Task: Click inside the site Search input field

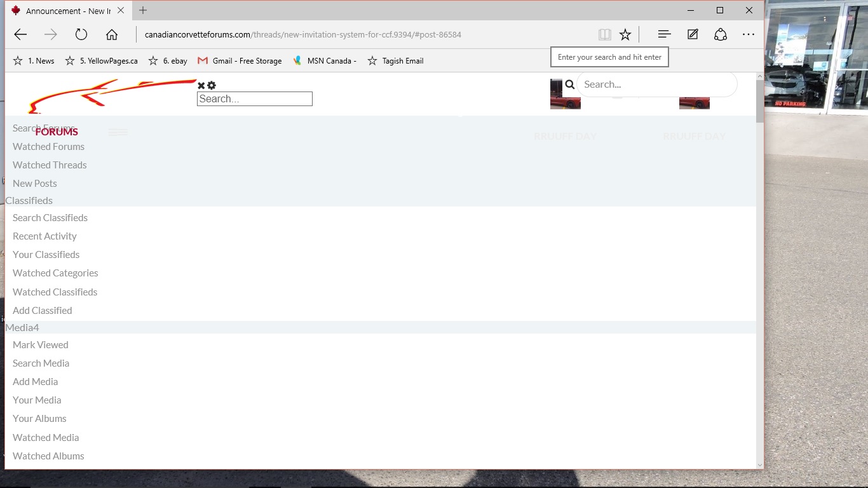Action: click(254, 98)
